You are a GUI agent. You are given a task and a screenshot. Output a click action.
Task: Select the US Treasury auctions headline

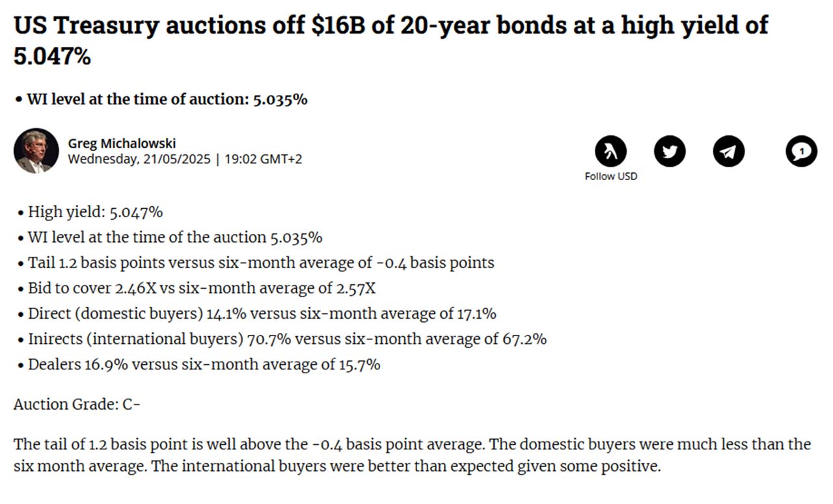click(390, 40)
